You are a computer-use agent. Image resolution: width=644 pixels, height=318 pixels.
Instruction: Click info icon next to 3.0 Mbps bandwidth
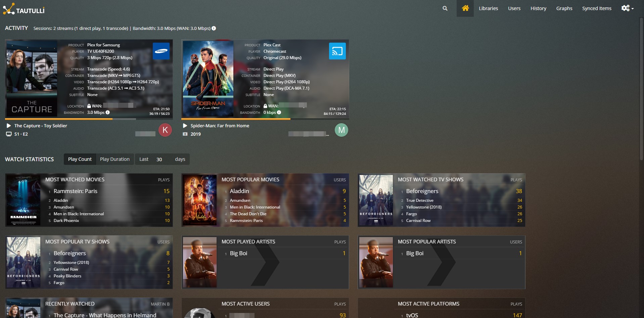[x=108, y=112]
